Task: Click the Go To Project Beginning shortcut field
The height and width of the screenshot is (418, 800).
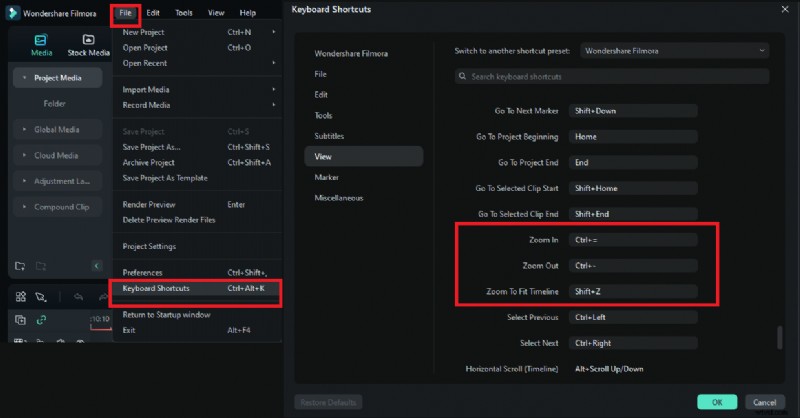Action: pyautogui.click(x=633, y=137)
